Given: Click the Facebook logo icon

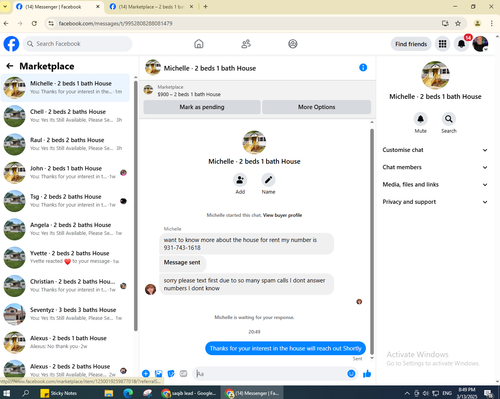Looking at the screenshot, I should [11, 44].
